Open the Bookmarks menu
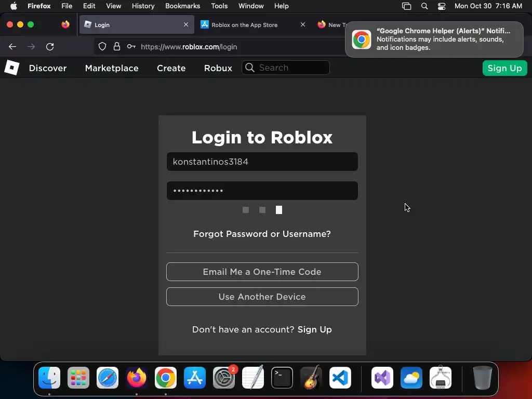The height and width of the screenshot is (399, 532). coord(182,6)
